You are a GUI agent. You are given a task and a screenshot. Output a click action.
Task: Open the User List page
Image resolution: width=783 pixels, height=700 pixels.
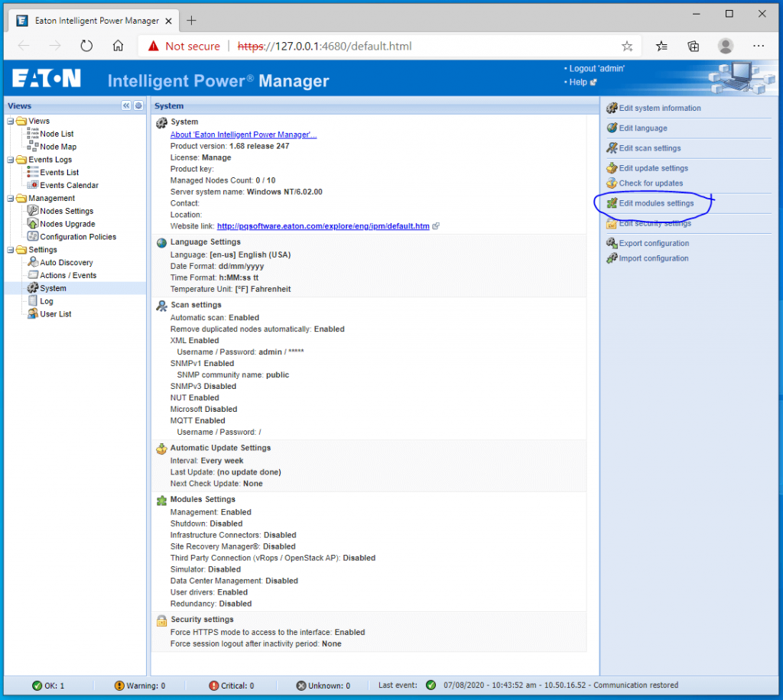[x=55, y=314]
